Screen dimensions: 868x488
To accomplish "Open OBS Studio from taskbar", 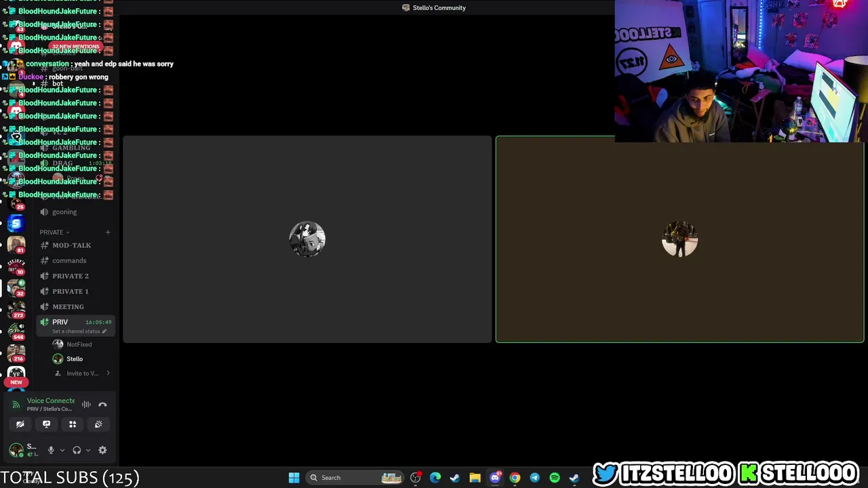I will click(416, 478).
